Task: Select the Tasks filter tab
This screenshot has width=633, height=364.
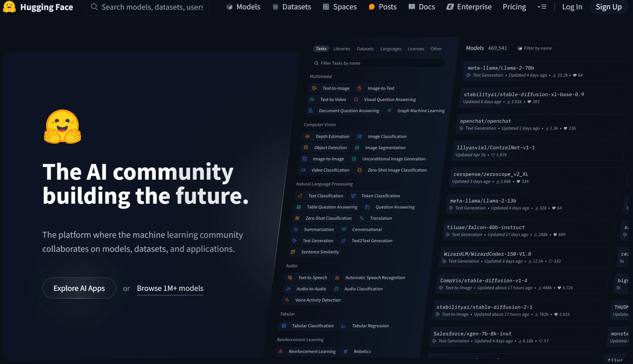Action: click(x=321, y=48)
